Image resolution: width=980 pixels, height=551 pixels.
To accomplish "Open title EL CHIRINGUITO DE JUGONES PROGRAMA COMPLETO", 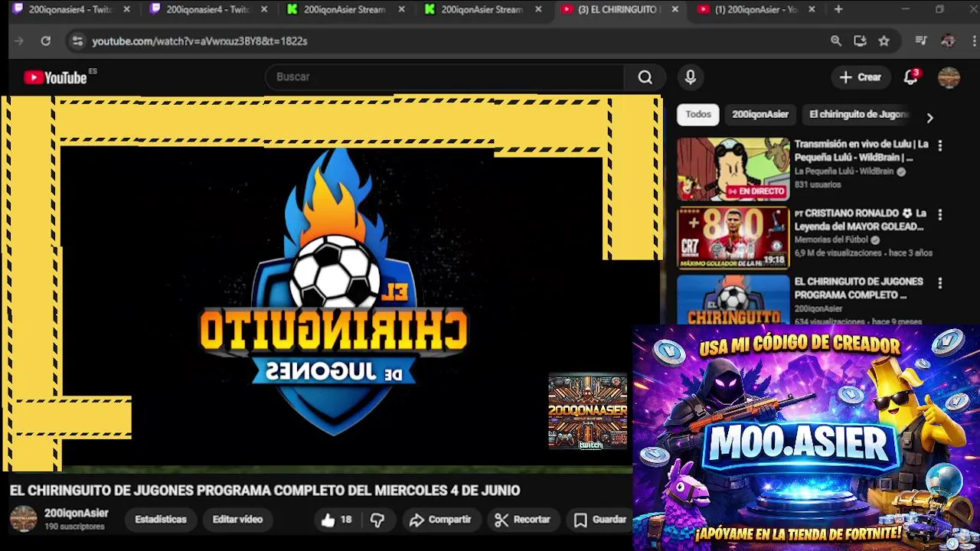I will coord(858,289).
